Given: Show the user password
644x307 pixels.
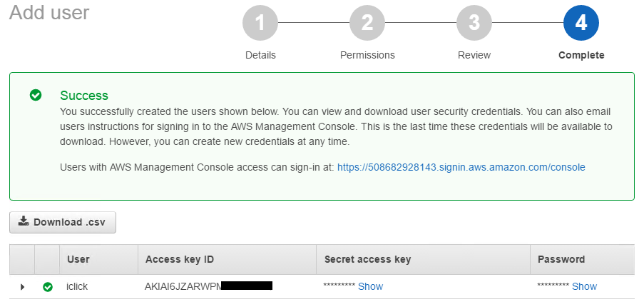Looking at the screenshot, I should point(584,286).
